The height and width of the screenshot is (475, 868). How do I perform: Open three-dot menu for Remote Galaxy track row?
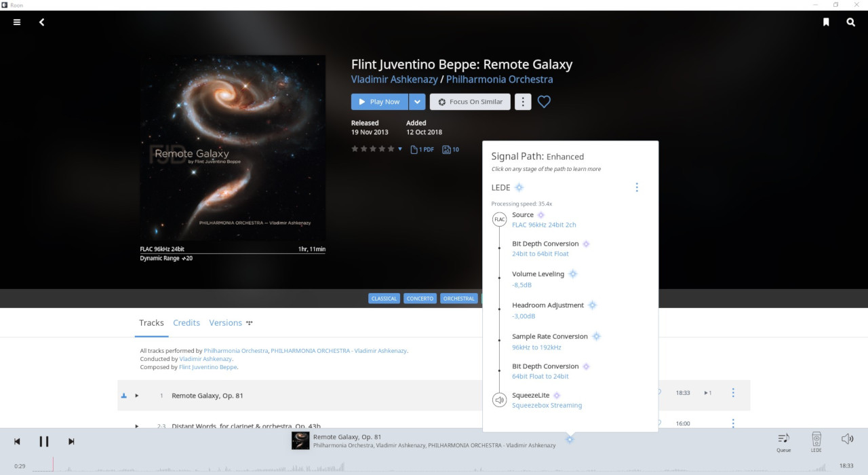coord(733,393)
